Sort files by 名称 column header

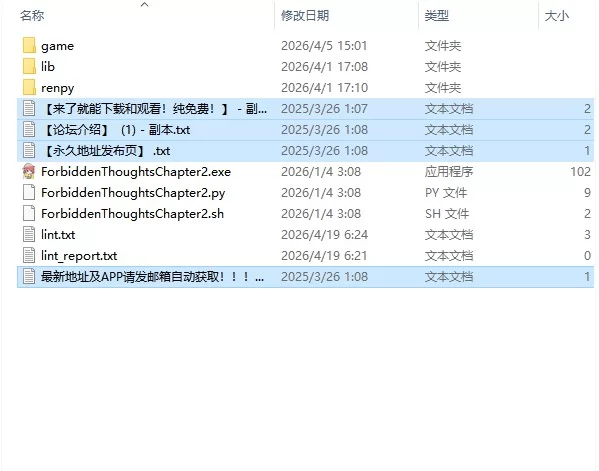coord(32,16)
